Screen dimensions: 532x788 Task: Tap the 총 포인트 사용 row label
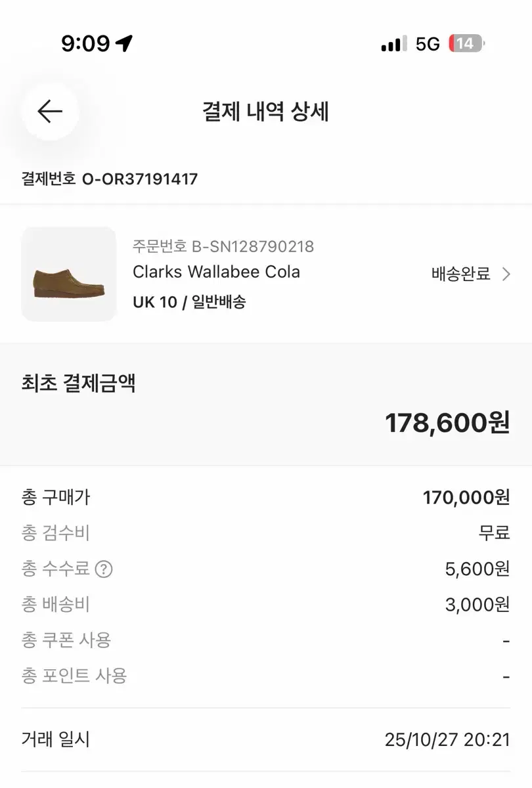pyautogui.click(x=74, y=675)
